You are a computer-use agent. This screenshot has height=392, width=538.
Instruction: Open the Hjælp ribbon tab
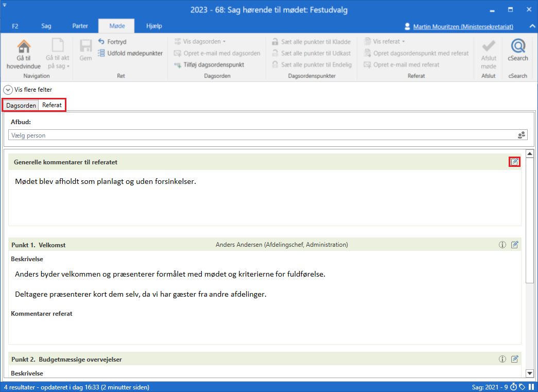tap(154, 26)
